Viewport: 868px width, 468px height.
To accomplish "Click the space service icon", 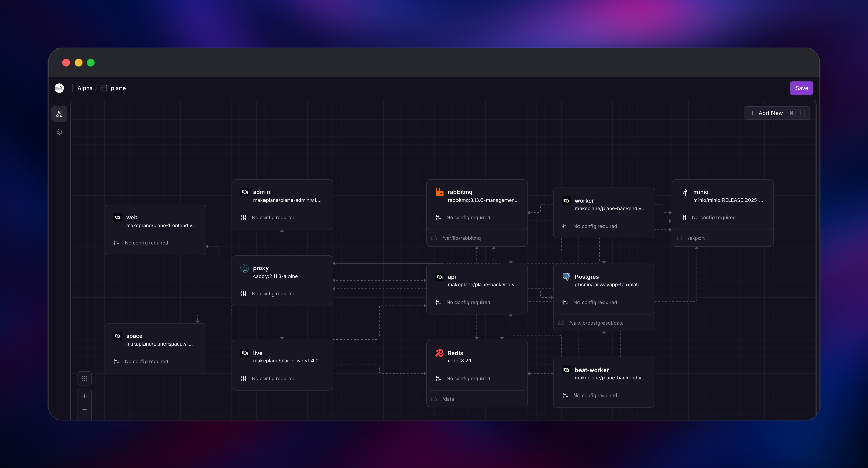I will click(118, 336).
